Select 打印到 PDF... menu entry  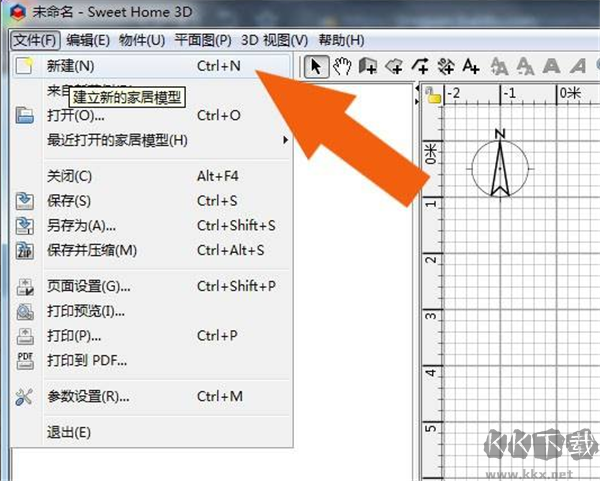pos(152,360)
